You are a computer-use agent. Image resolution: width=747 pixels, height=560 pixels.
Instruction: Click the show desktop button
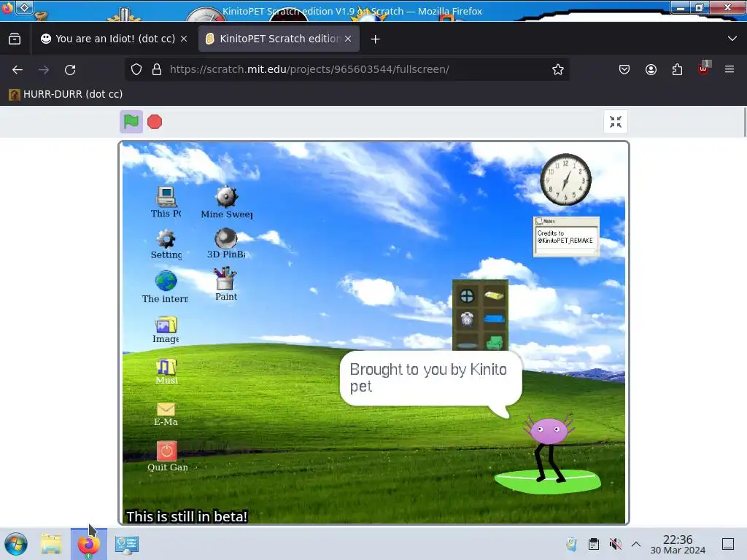tap(728, 544)
